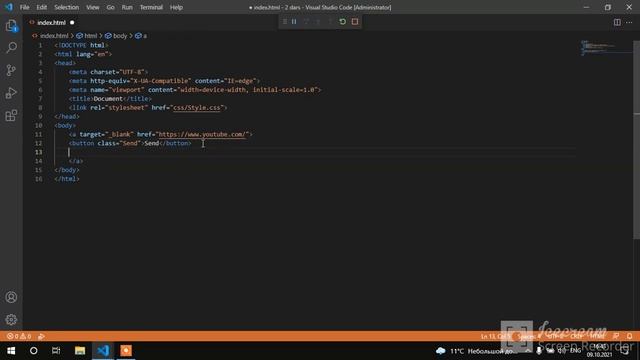Screen dimensions: 640x360
Task: Place cursor on the Send button text
Action: (151, 143)
